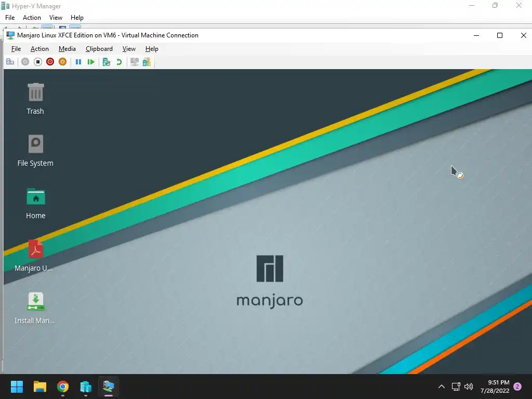Viewport: 532px width, 399px height.
Task: Open the Media menu
Action: [67, 49]
